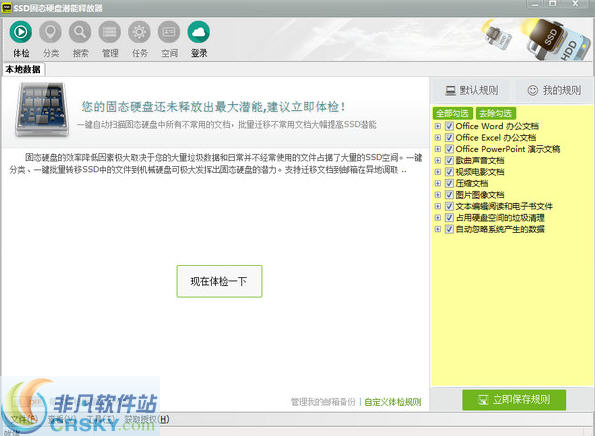The image size is (595, 436).
Task: Click the 全部勾选 button
Action: pyautogui.click(x=452, y=113)
